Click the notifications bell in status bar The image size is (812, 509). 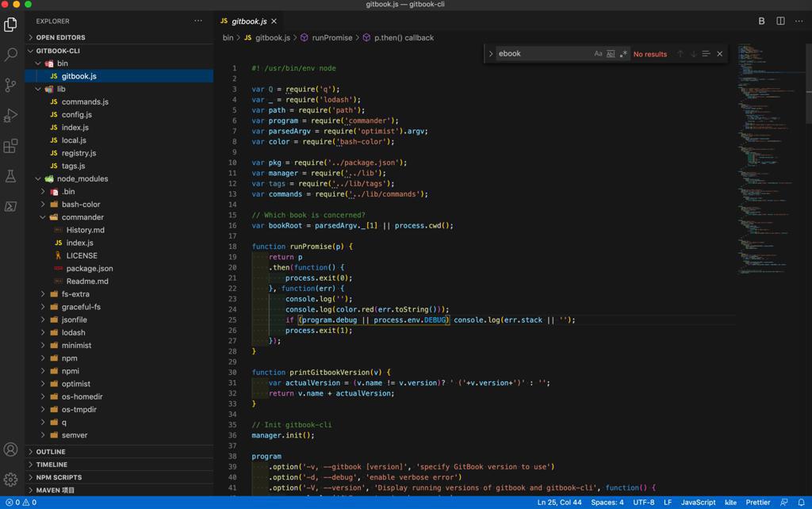801,503
